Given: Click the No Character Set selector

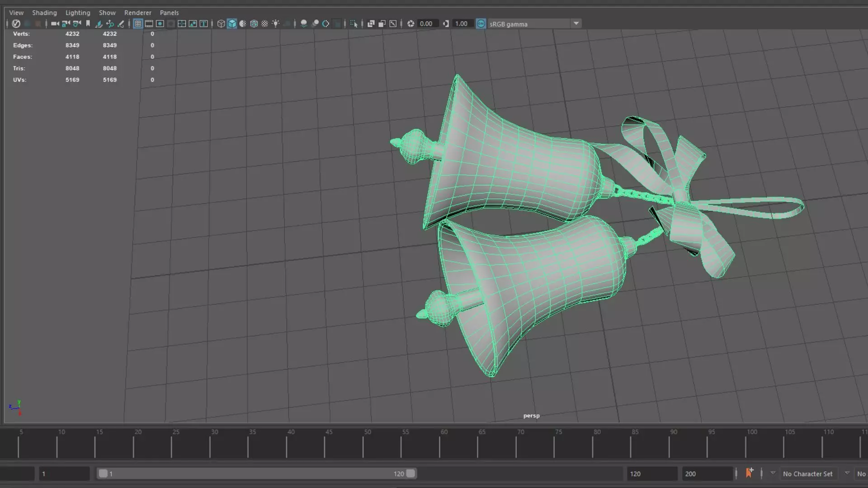Looking at the screenshot, I should (807, 474).
